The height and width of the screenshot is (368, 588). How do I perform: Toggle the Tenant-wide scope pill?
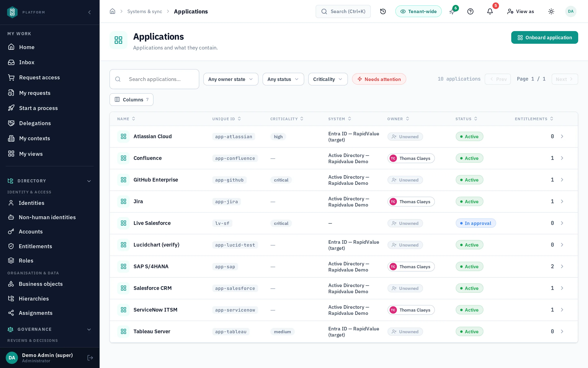[x=418, y=11]
